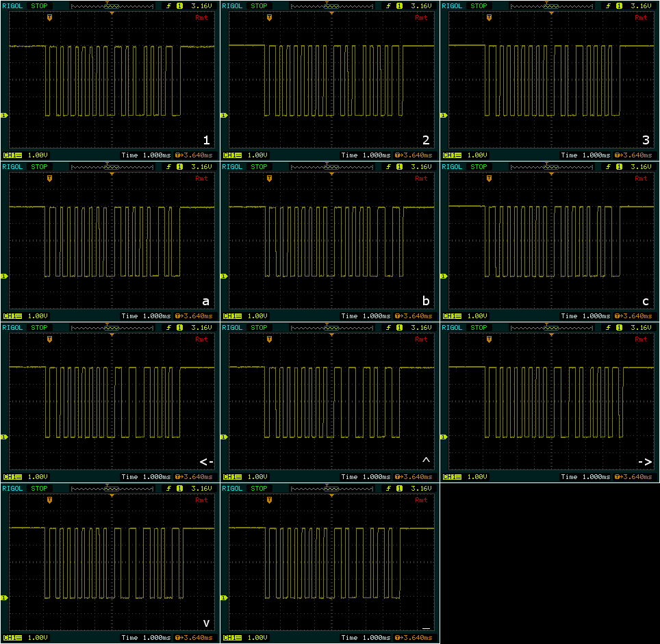Click the orange trigger T marker in panel b
Image resolution: width=660 pixels, height=644 pixels.
(269, 179)
